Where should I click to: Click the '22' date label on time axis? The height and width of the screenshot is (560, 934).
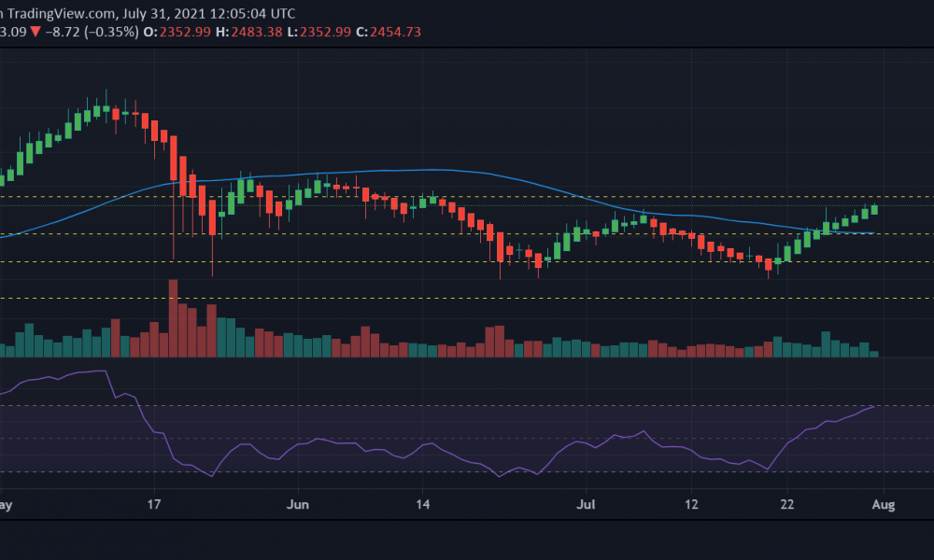click(786, 505)
